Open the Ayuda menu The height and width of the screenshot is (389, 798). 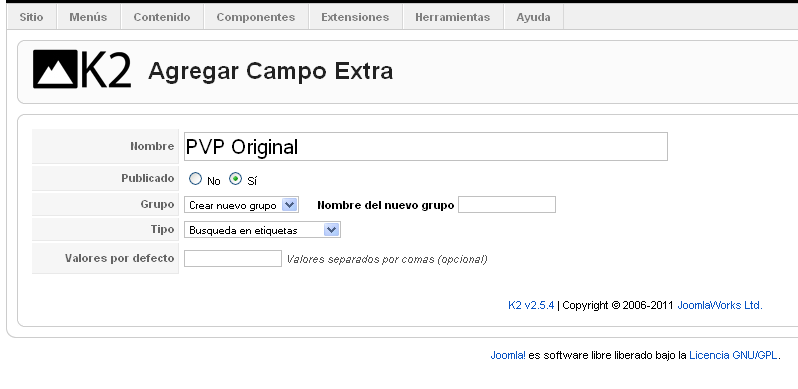(533, 17)
